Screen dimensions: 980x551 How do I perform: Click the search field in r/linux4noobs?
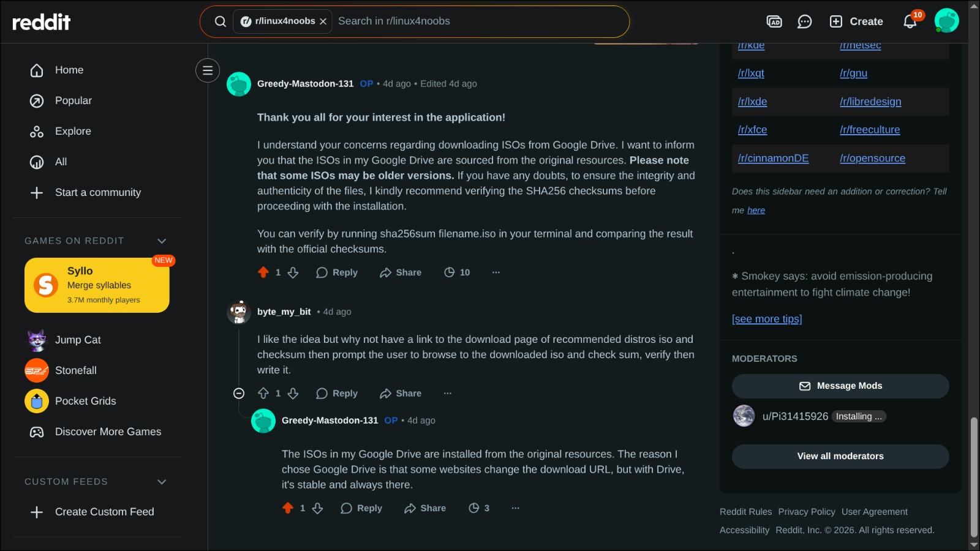[x=478, y=21]
